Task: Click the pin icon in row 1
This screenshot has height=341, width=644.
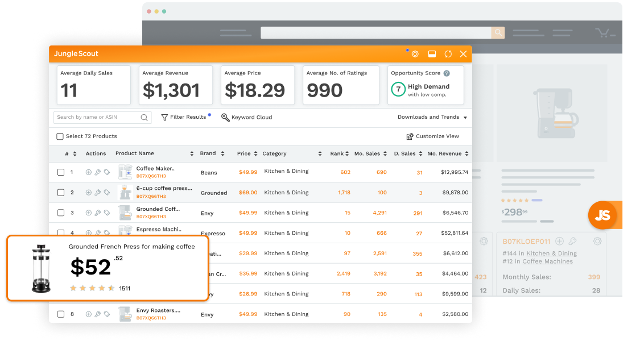Action: [x=98, y=172]
